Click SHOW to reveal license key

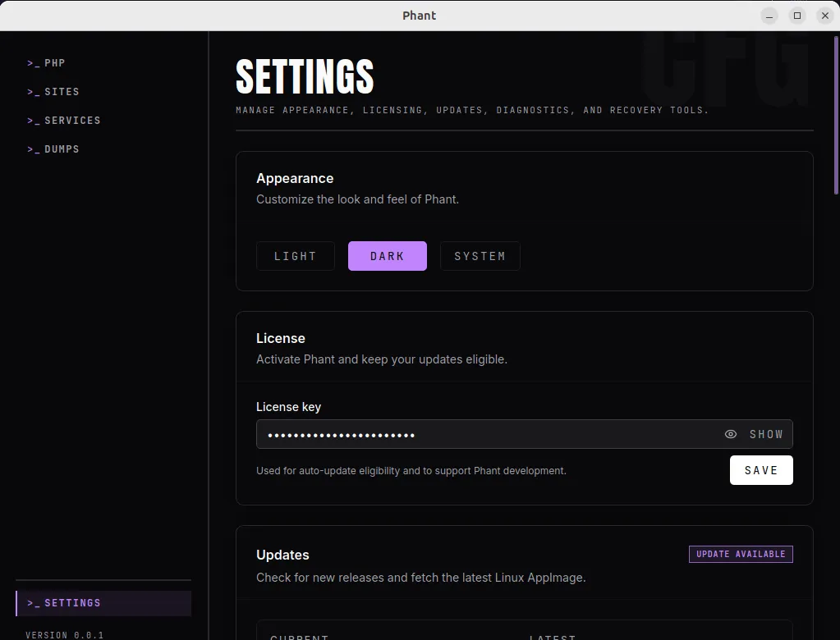click(x=766, y=434)
